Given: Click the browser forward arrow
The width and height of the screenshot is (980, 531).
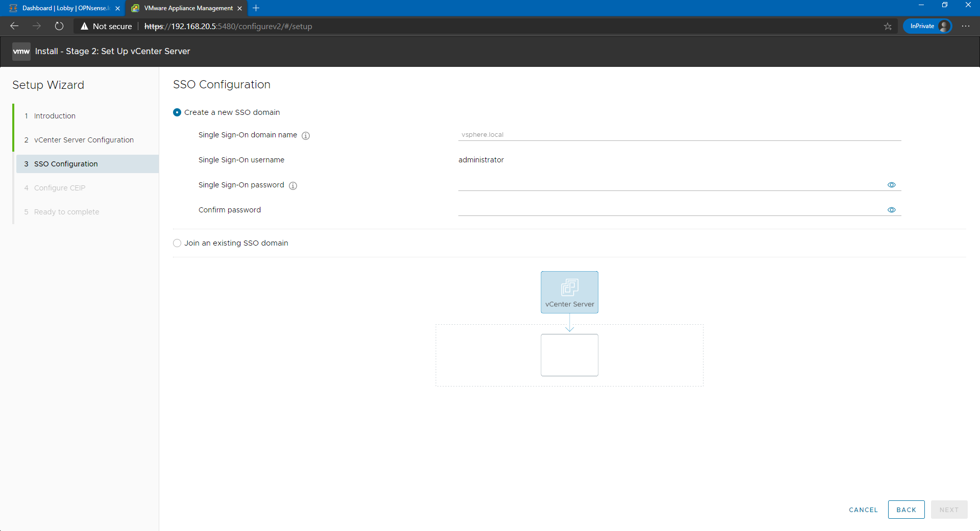Looking at the screenshot, I should click(37, 26).
